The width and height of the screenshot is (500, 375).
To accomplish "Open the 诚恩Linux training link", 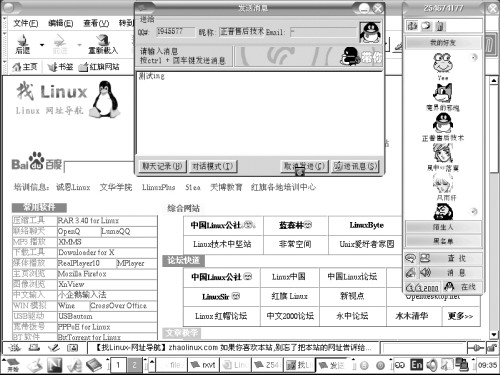I will (73, 187).
